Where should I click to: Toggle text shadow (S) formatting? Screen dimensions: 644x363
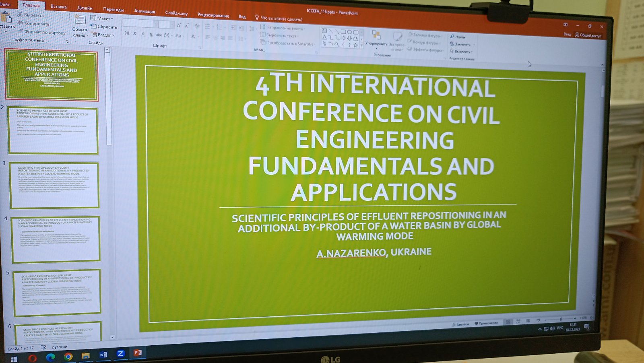151,35
